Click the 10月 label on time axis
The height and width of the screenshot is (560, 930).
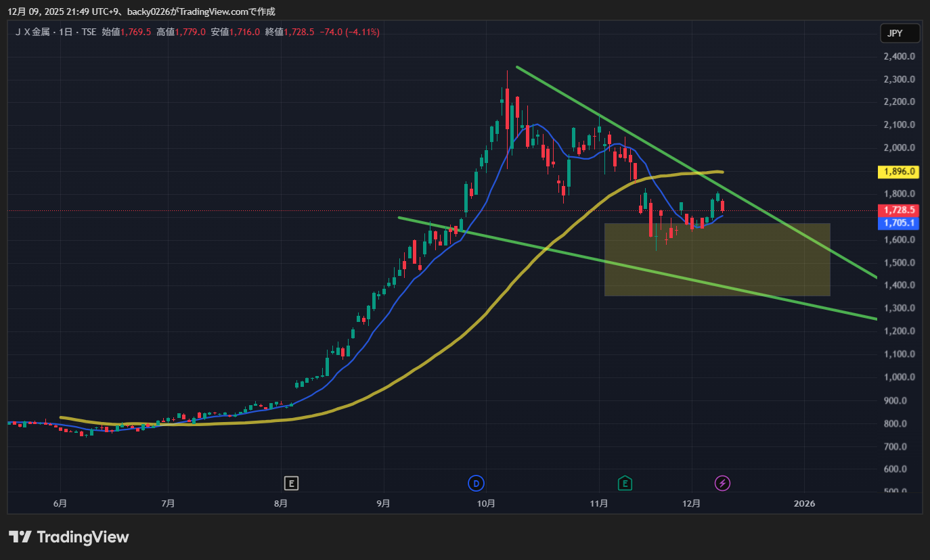coord(486,503)
